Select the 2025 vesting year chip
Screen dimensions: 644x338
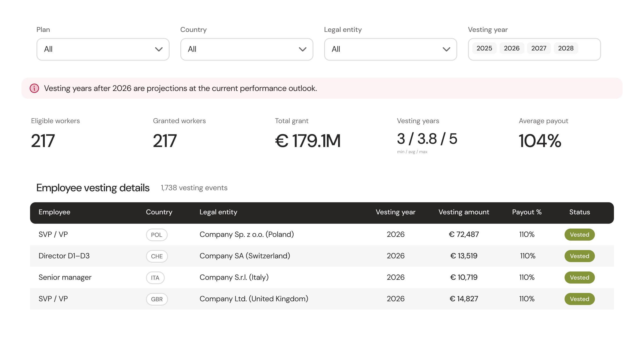pos(484,48)
